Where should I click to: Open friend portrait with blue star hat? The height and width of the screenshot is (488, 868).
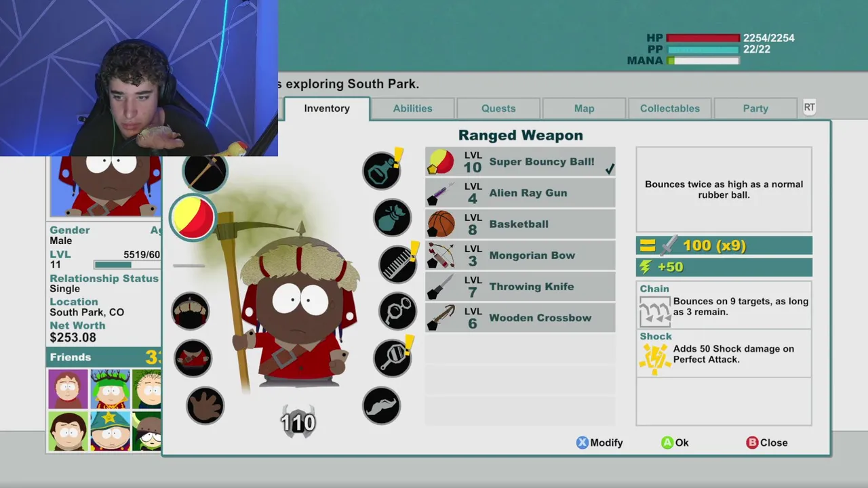coord(110,430)
